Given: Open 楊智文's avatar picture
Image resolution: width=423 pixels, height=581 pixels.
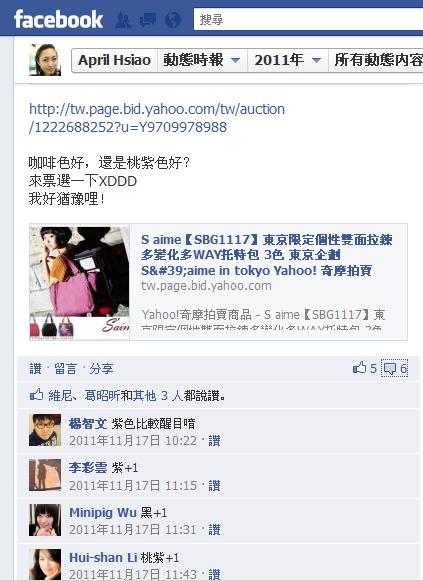Looking at the screenshot, I should click(45, 430).
